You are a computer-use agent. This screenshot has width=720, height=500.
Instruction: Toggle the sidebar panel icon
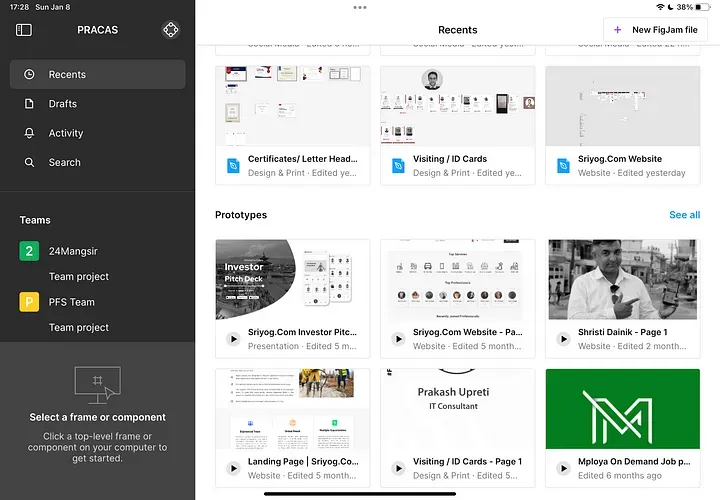click(x=23, y=30)
